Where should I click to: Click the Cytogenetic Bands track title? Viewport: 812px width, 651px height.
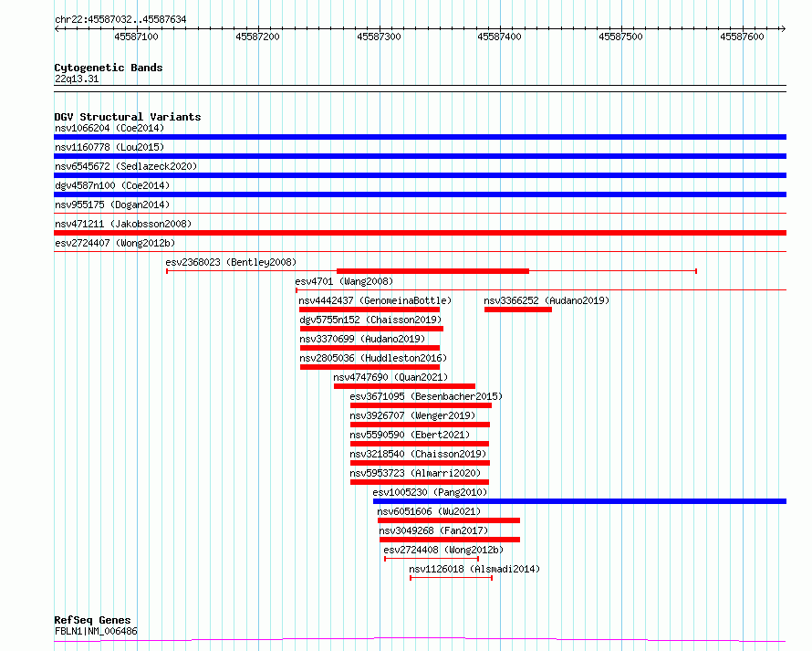pos(109,68)
